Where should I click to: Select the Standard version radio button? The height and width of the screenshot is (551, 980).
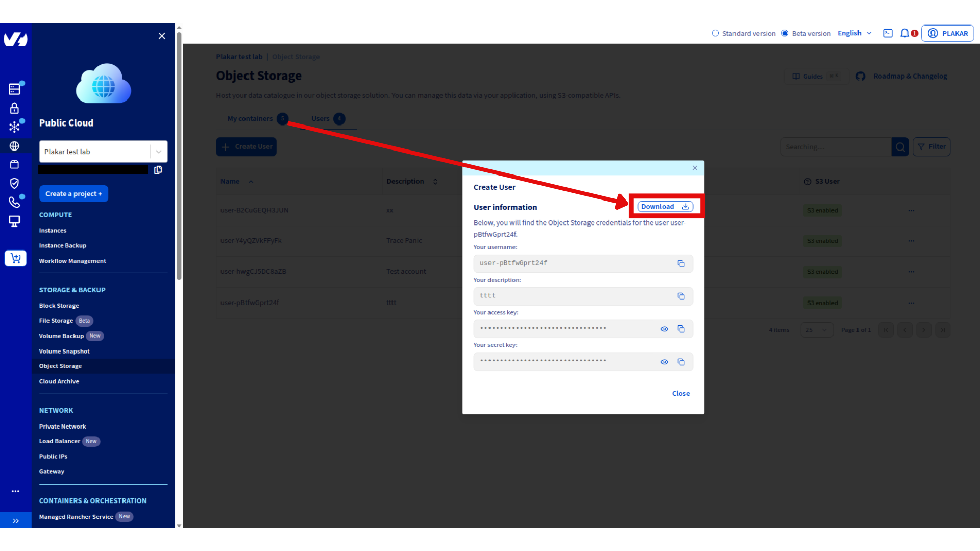[x=715, y=33]
